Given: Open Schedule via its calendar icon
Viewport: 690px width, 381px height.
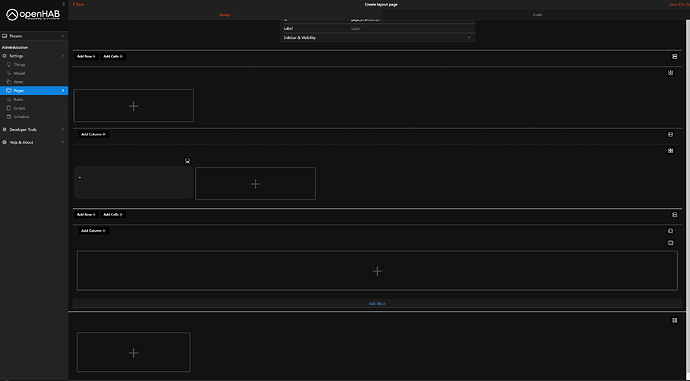Looking at the screenshot, I should [x=9, y=117].
